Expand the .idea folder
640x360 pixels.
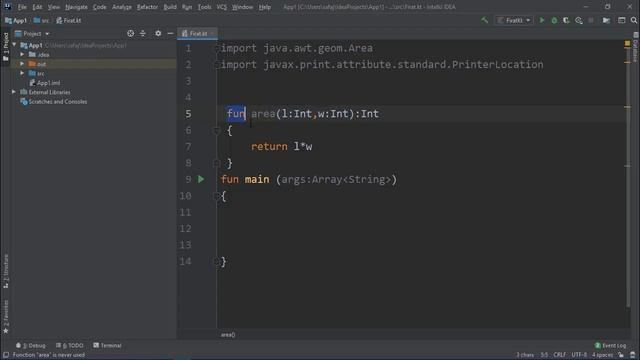[22, 54]
